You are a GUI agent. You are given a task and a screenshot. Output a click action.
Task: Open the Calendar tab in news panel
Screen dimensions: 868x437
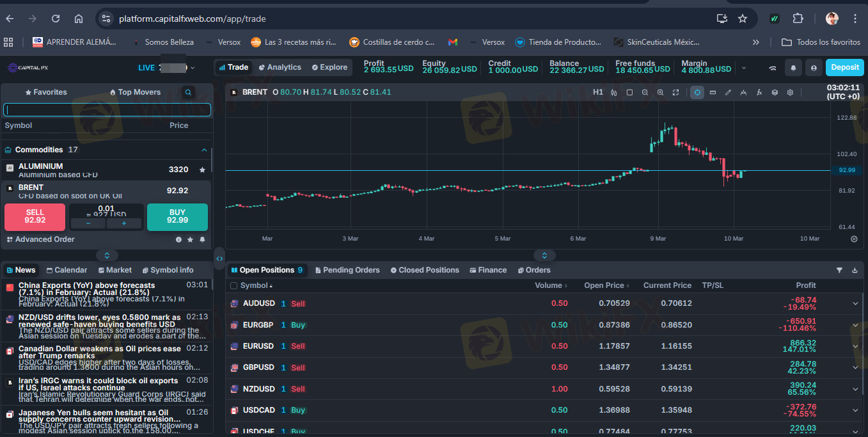(x=66, y=270)
